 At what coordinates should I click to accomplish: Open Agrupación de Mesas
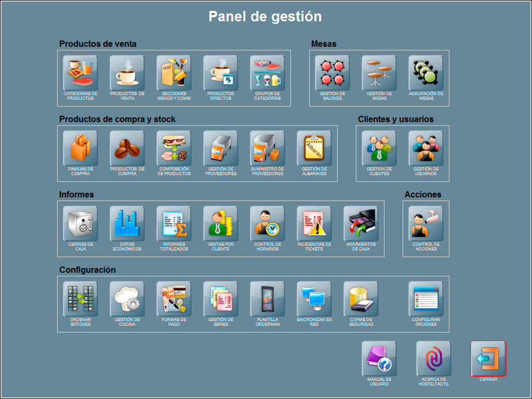(x=425, y=73)
